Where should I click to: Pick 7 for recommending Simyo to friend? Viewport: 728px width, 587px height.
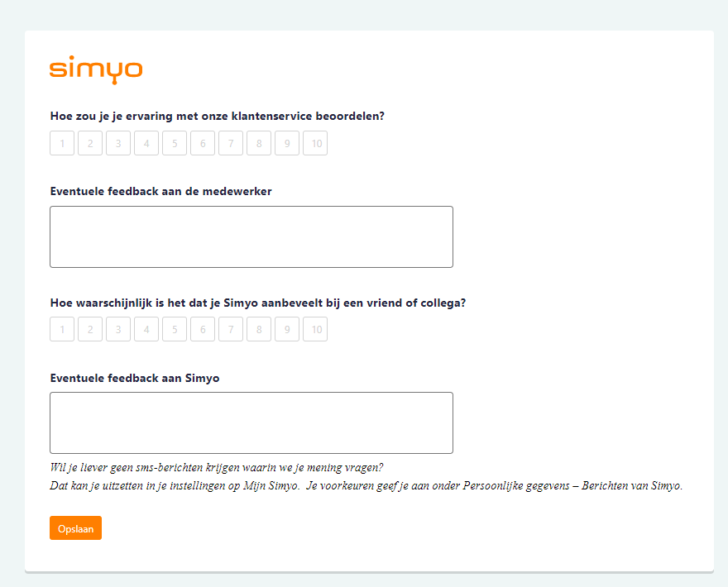[x=231, y=329]
